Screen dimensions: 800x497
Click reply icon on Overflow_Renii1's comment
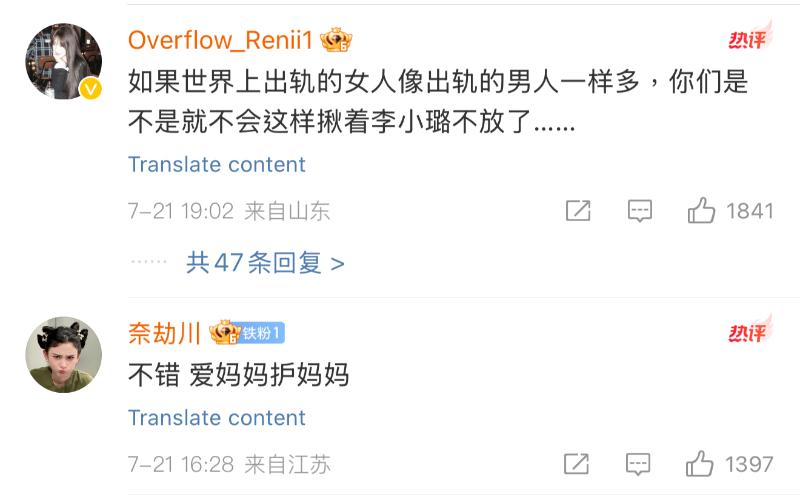639,211
